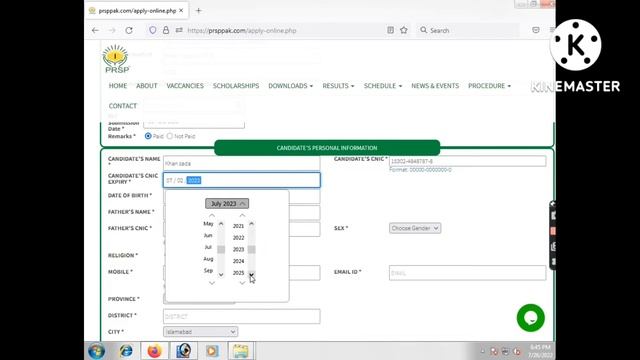Click the shield tracking protection icon
The image size is (640, 360).
153,30
